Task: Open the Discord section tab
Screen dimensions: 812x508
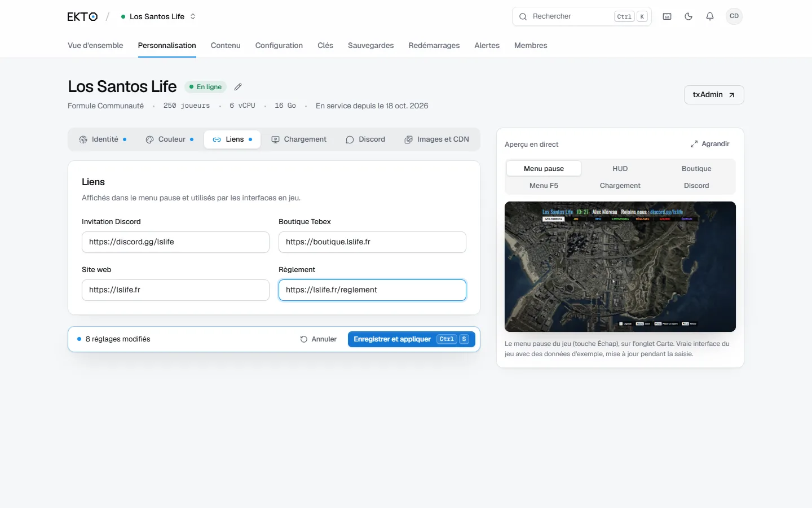Action: [x=365, y=139]
